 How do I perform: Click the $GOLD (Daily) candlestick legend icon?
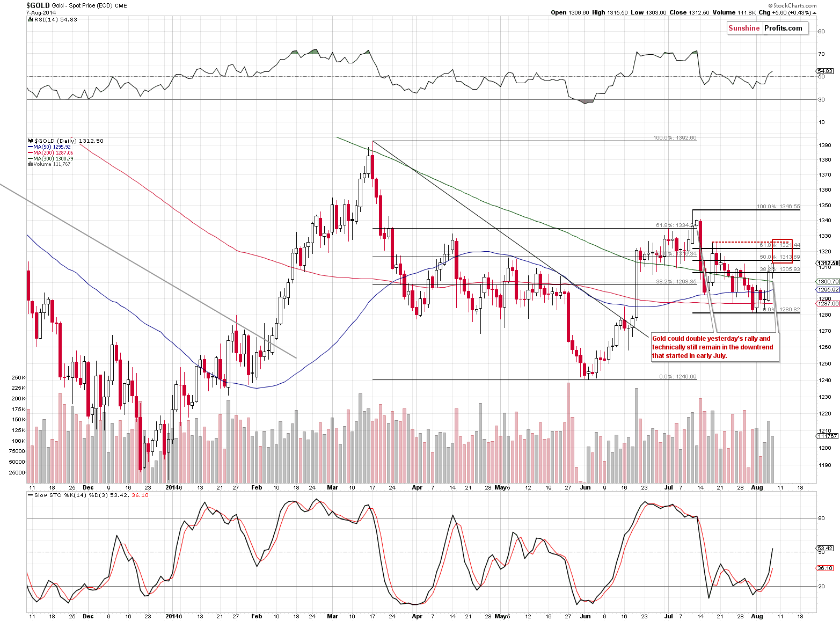click(30, 141)
